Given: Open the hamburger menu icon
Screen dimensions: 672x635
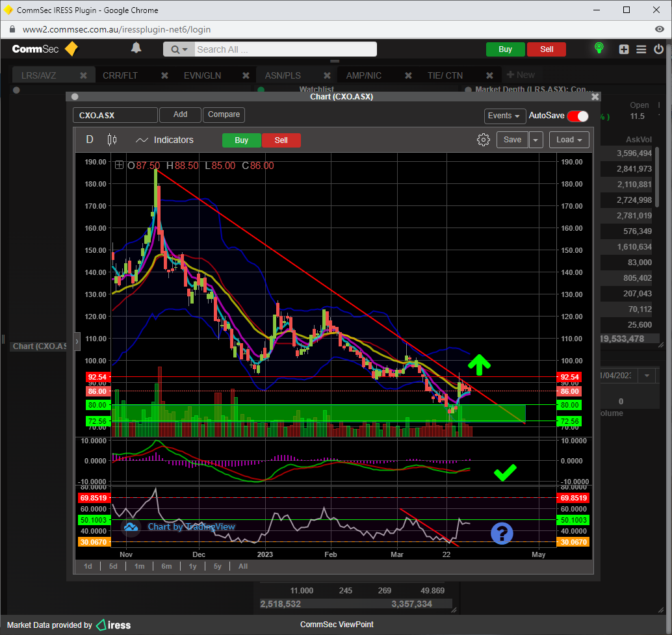Looking at the screenshot, I should (x=641, y=49).
